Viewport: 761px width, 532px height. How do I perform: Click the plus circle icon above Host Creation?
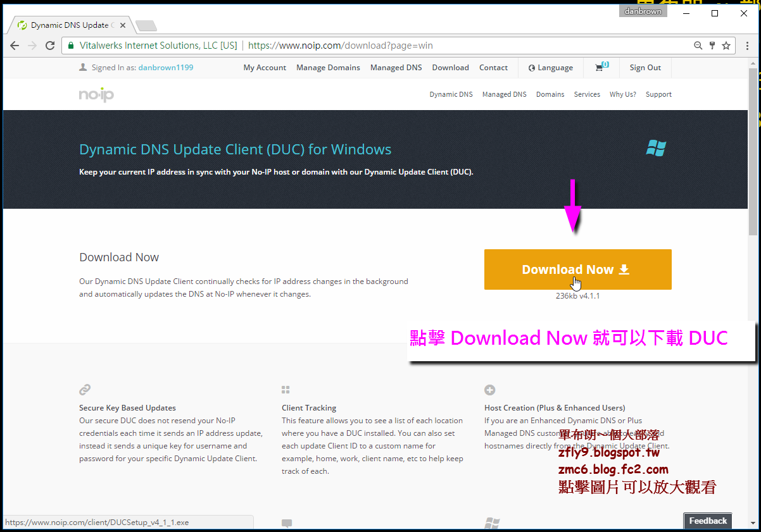click(x=489, y=390)
